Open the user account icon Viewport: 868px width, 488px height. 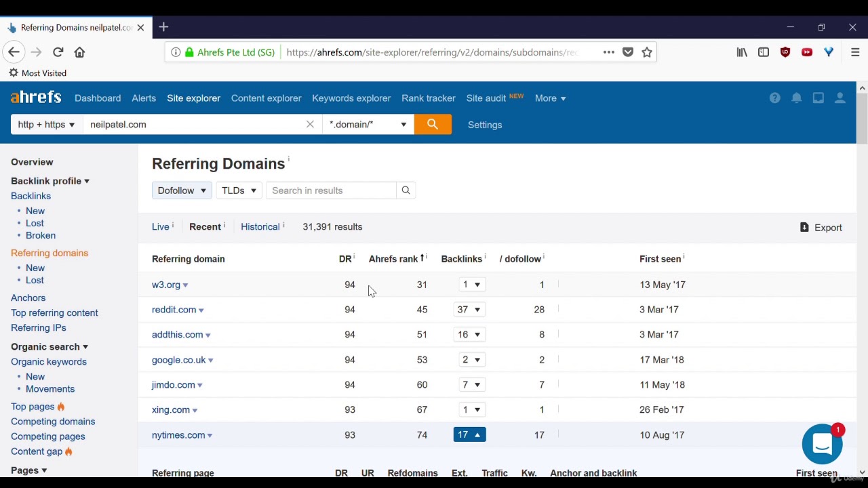(x=840, y=98)
